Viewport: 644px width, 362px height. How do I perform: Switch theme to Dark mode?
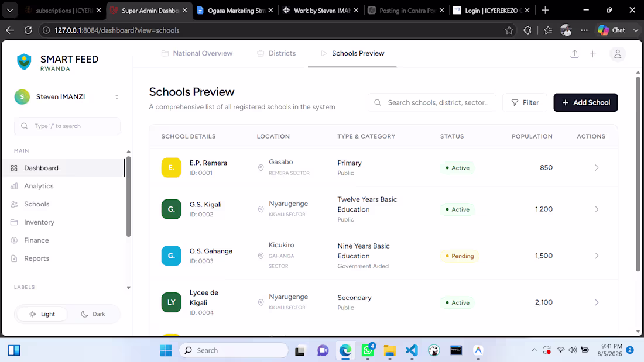(93, 314)
